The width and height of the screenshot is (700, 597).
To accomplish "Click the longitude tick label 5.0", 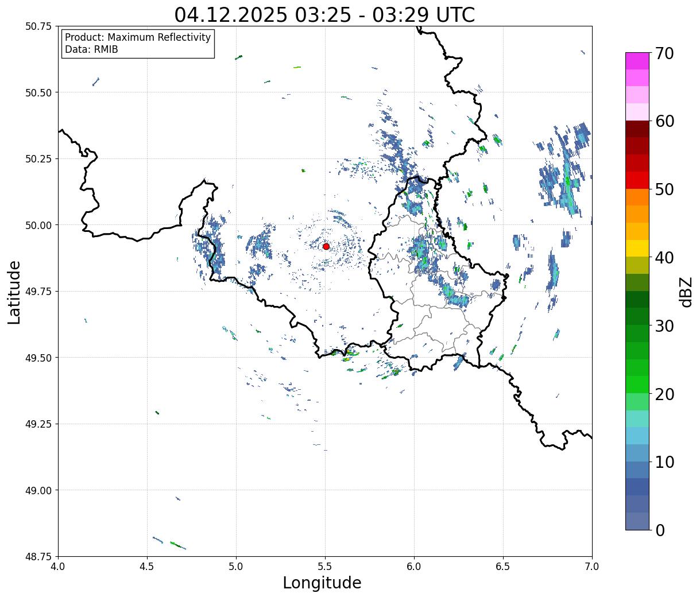I will (x=236, y=567).
